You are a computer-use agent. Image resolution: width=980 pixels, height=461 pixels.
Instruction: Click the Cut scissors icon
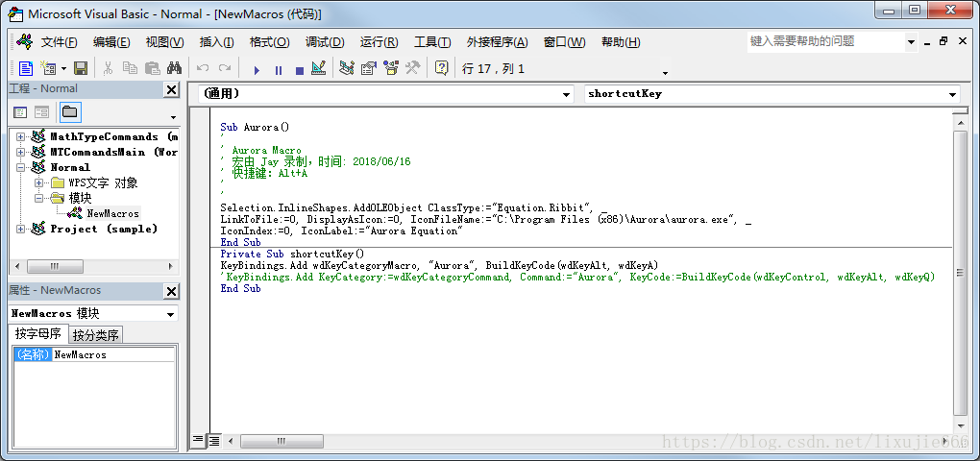[x=109, y=68]
